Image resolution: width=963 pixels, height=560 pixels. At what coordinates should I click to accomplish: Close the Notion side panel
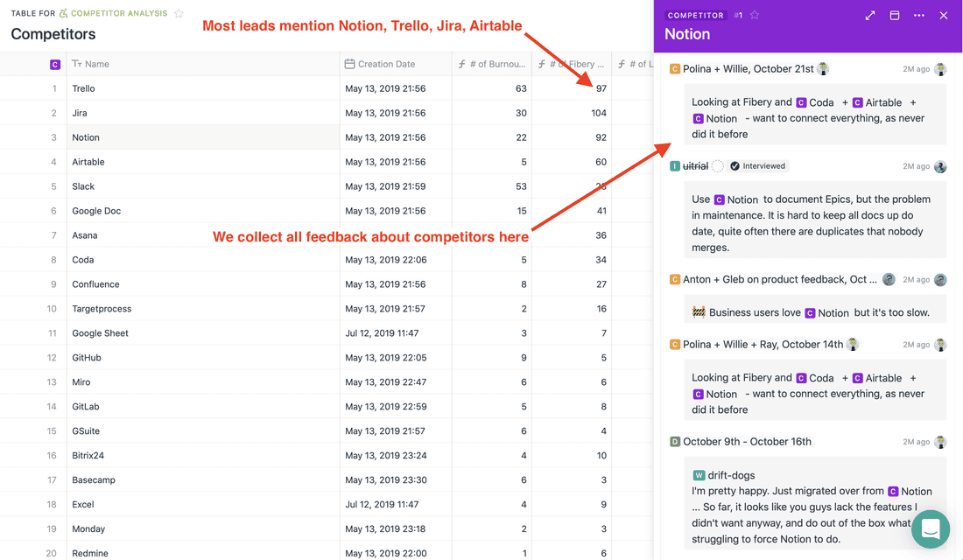pyautogui.click(x=943, y=16)
